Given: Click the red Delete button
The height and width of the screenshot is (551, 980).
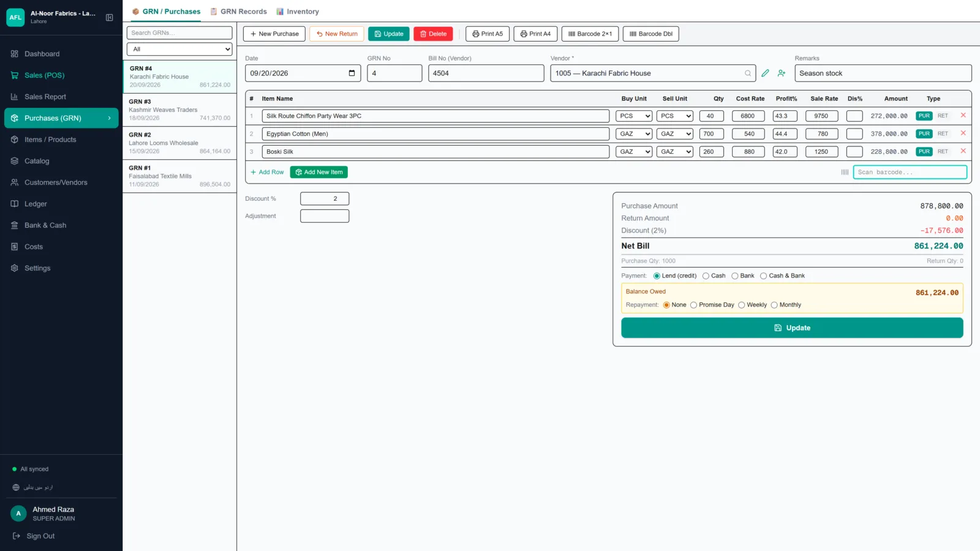Looking at the screenshot, I should click(x=433, y=34).
